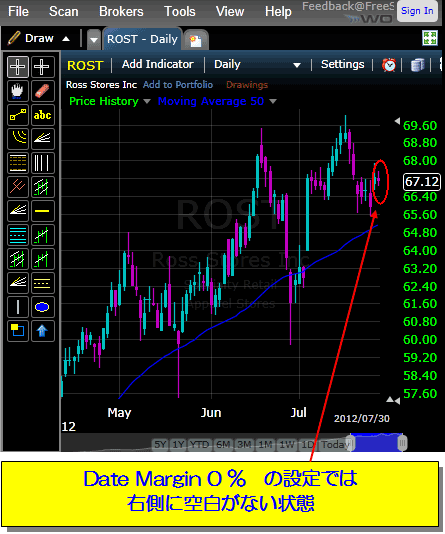Click Add Indicator
This screenshot has width=445, height=534.
click(x=158, y=64)
